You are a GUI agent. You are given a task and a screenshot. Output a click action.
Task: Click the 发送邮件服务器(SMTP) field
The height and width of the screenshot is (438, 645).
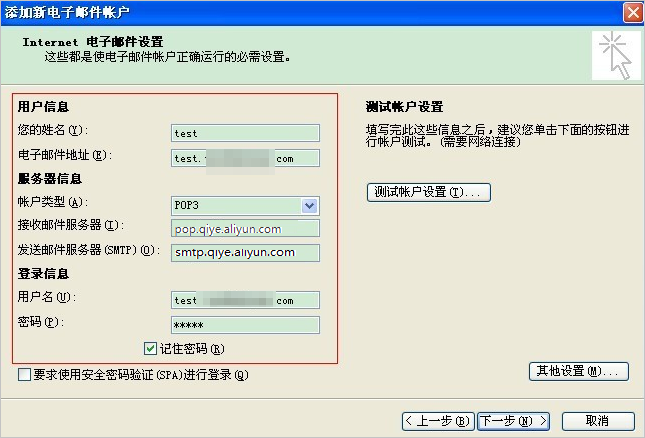click(245, 252)
